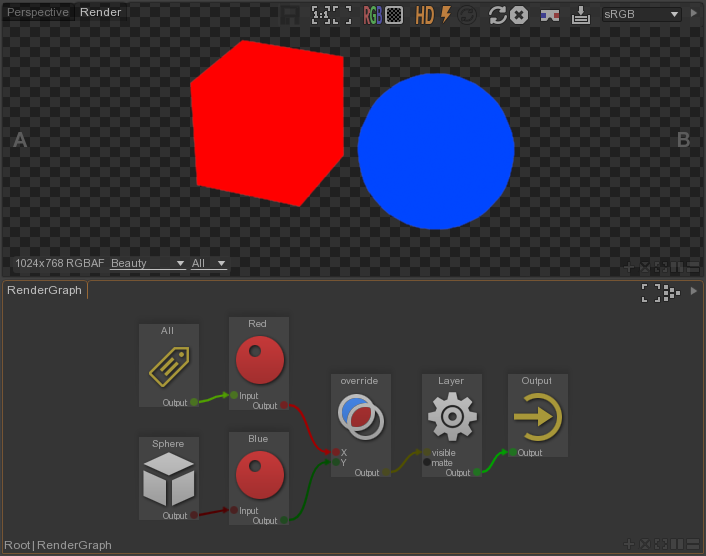Click the refresh render icon
The width and height of the screenshot is (706, 556).
pos(497,15)
